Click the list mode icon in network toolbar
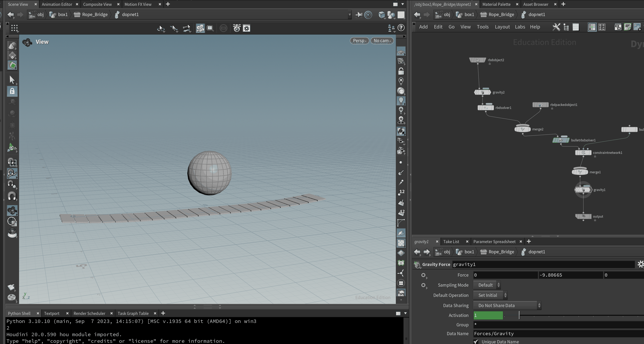This screenshot has width=644, height=344. click(576, 27)
